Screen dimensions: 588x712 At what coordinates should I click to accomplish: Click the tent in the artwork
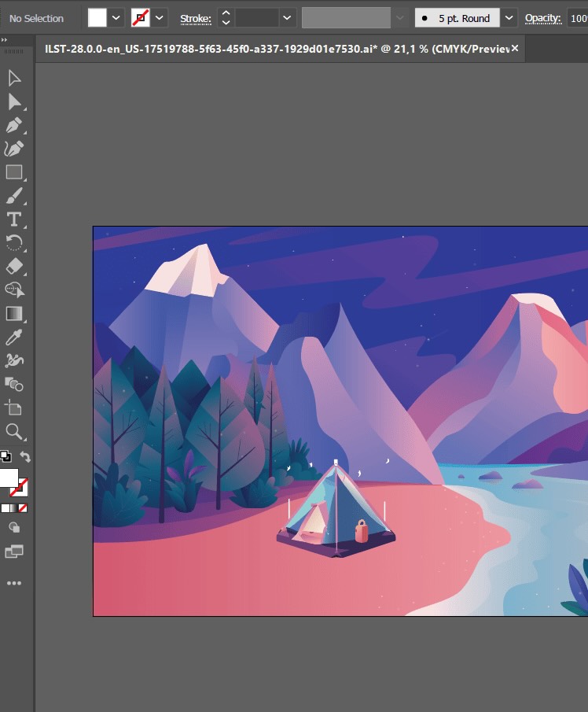[336, 510]
